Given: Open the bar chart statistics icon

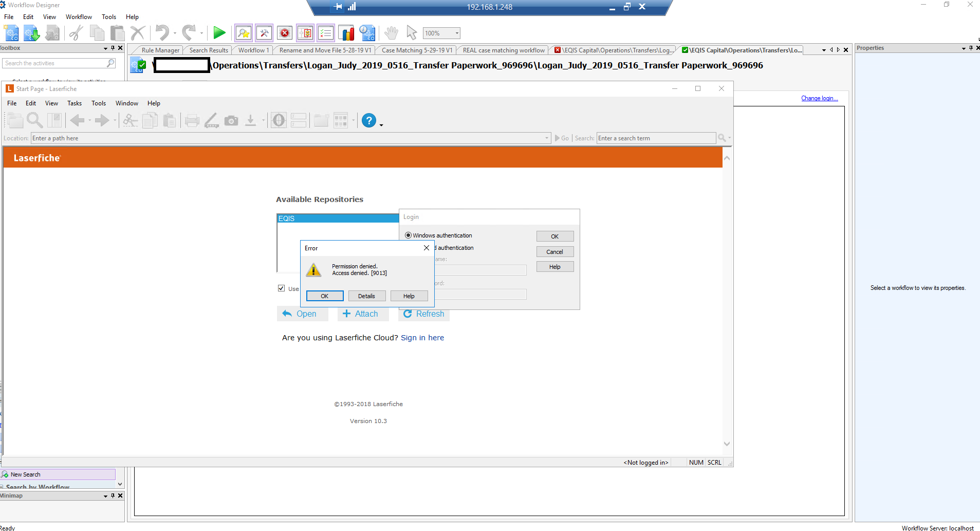Looking at the screenshot, I should tap(347, 33).
